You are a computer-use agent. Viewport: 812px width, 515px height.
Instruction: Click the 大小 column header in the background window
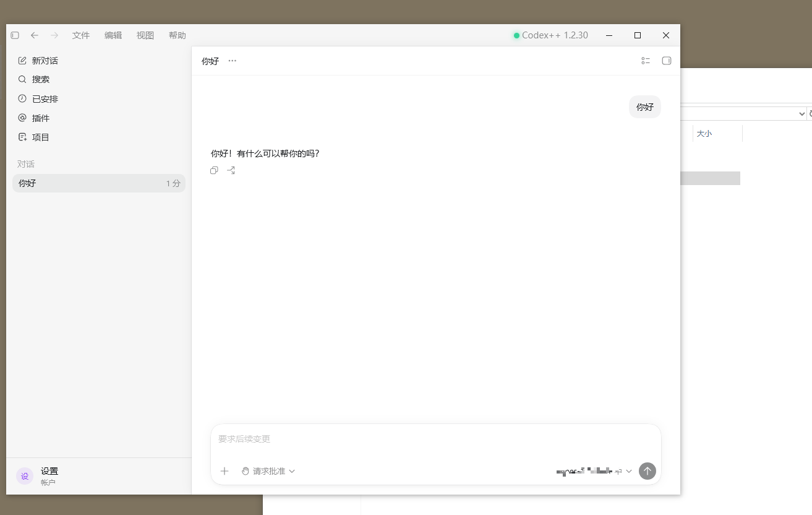point(704,134)
